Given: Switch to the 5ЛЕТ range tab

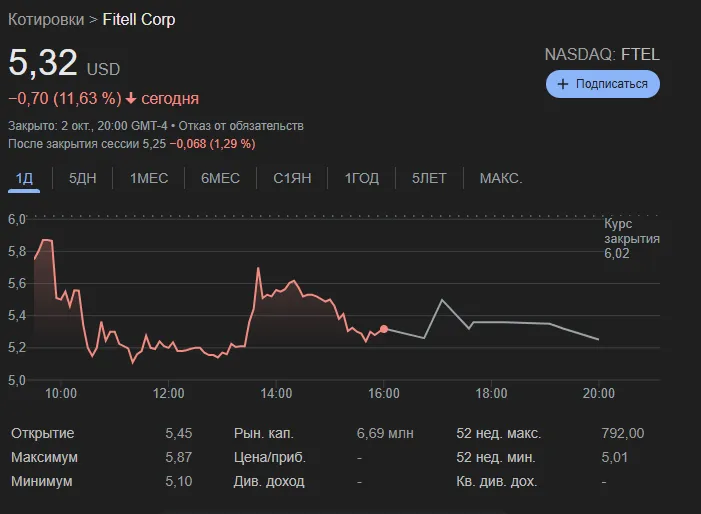Looking at the screenshot, I should pos(429,178).
